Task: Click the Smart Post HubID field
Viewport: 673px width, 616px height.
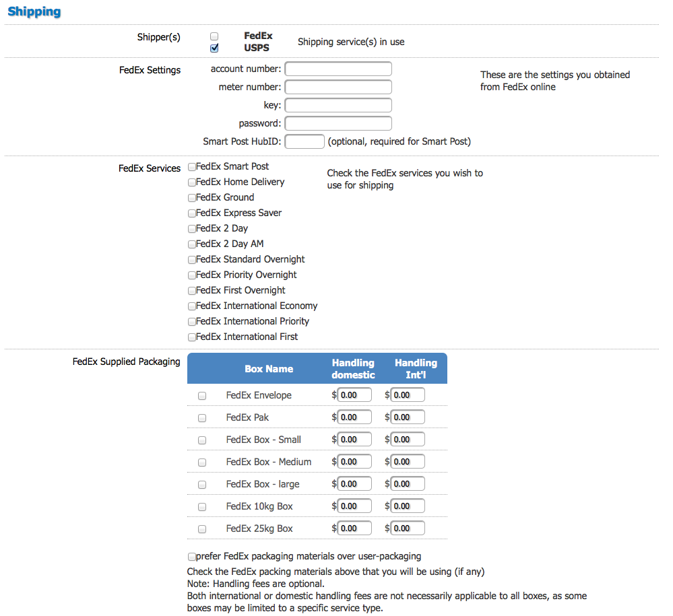Action: pos(305,141)
